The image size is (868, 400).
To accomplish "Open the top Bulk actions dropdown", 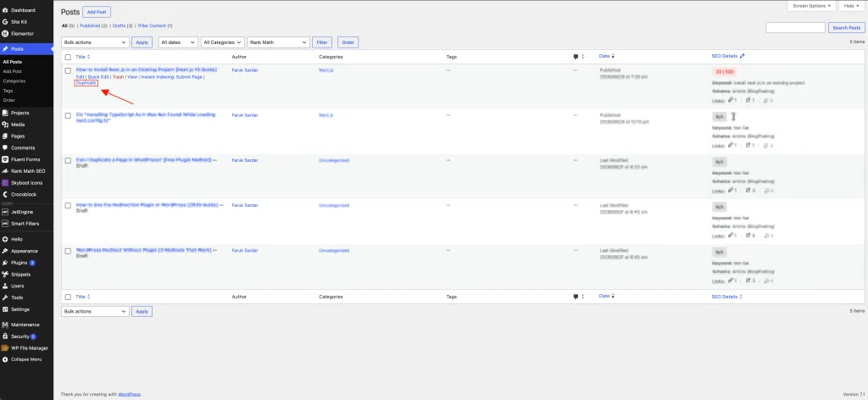I will 95,42.
